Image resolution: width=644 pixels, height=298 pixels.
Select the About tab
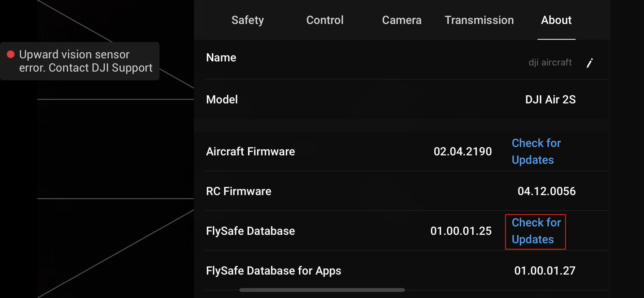pos(557,20)
